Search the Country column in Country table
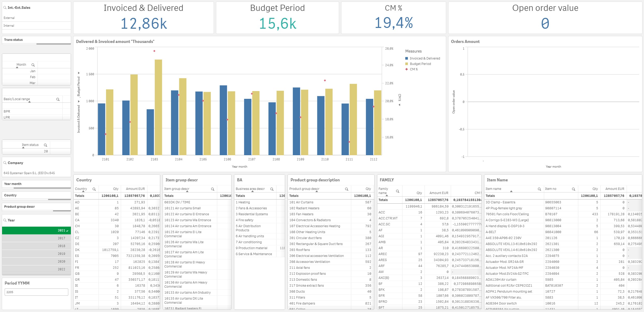 (94, 189)
